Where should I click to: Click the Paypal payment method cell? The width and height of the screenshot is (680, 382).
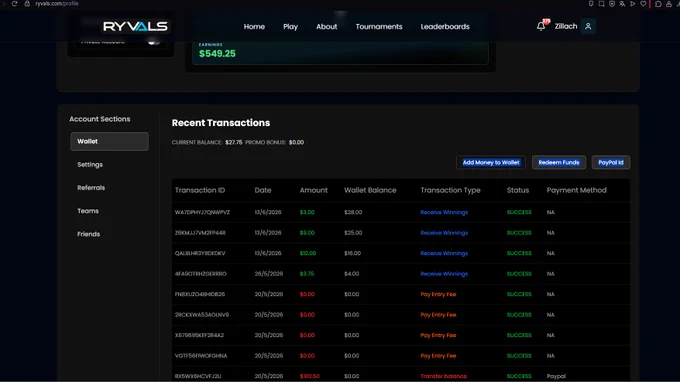[x=556, y=376]
